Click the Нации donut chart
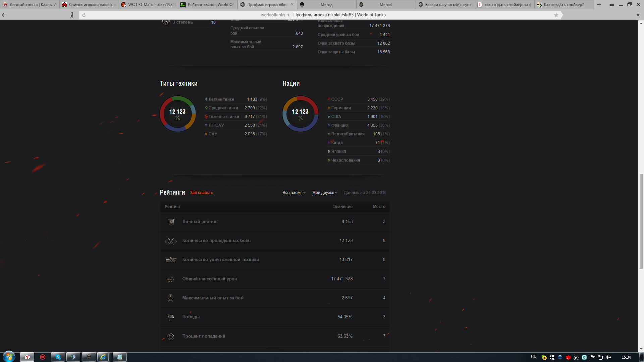The height and width of the screenshot is (362, 644). point(300,114)
